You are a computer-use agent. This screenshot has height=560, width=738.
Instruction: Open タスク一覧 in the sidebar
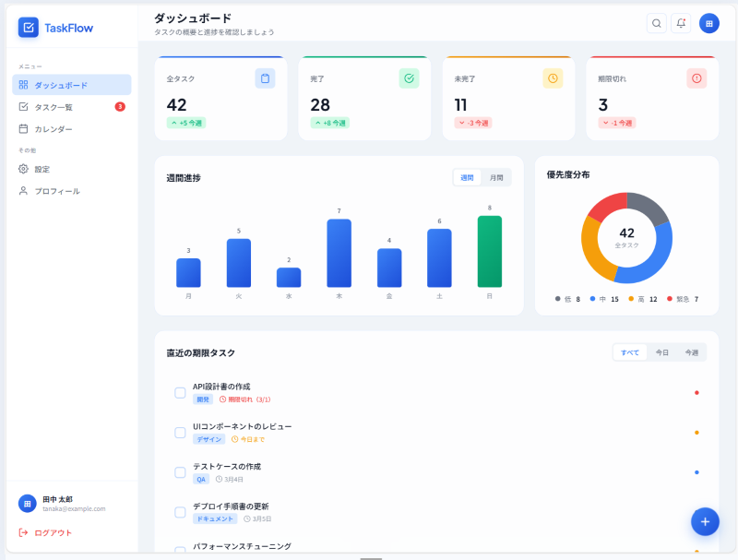72,107
